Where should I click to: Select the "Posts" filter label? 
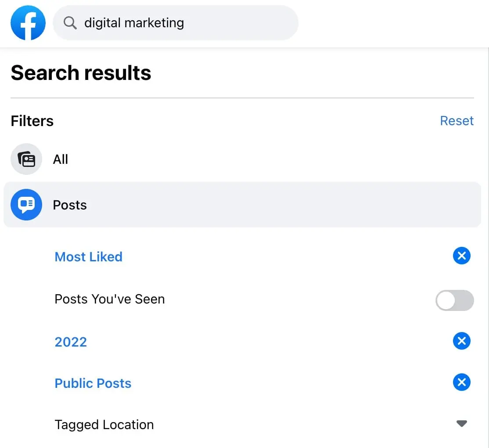(x=70, y=205)
